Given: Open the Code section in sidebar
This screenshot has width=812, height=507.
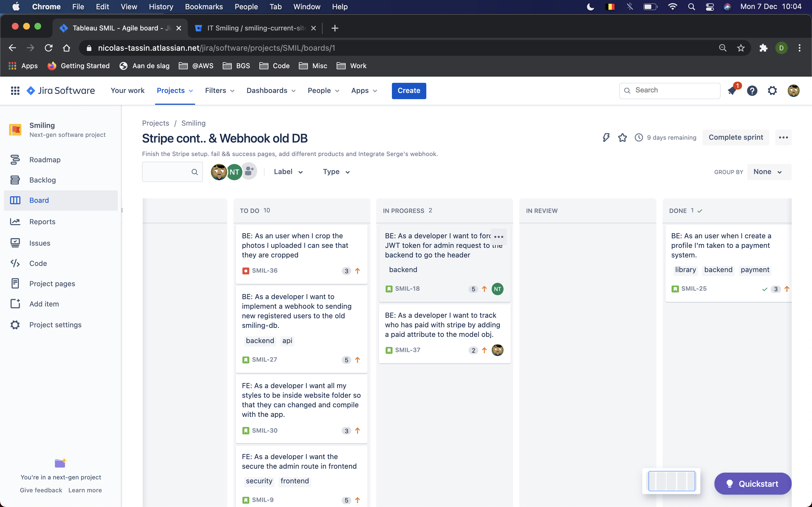Looking at the screenshot, I should 37,263.
